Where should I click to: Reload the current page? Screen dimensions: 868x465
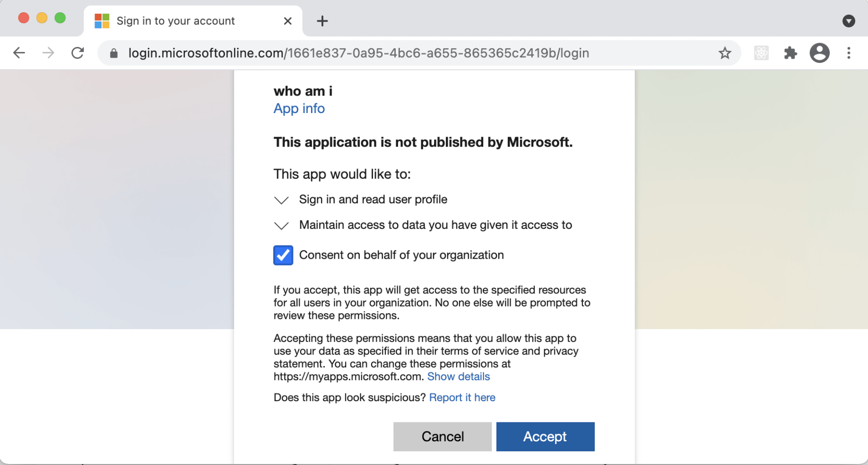78,53
